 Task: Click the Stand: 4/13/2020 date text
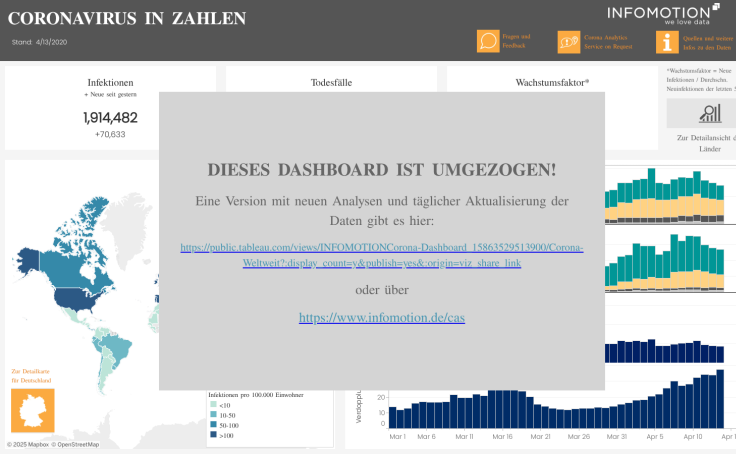click(39, 42)
